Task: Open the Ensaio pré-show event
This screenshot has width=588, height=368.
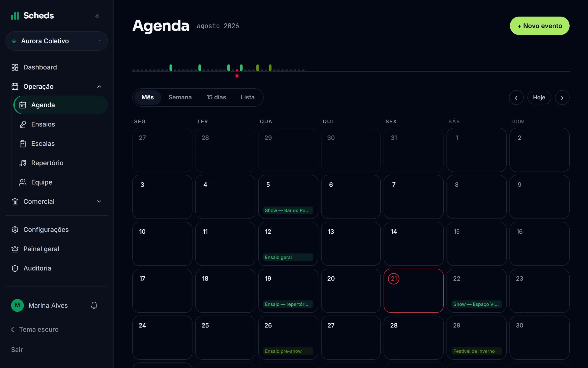Action: pos(288,351)
